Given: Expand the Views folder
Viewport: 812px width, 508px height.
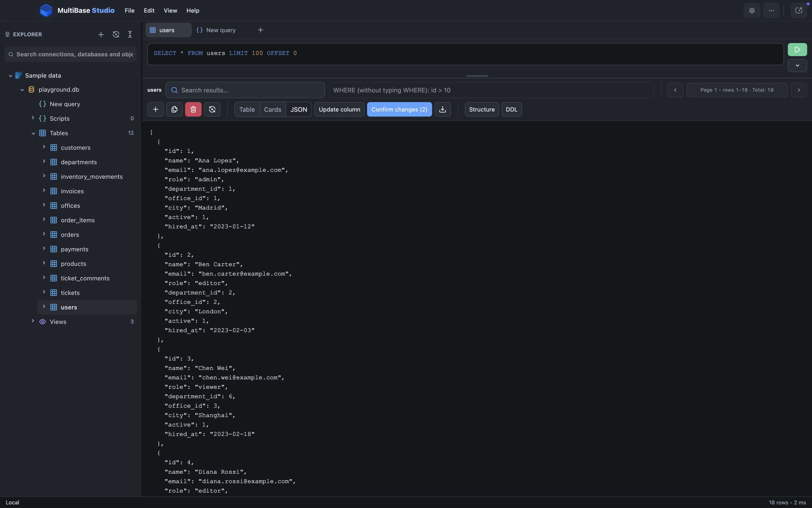Looking at the screenshot, I should tap(33, 321).
